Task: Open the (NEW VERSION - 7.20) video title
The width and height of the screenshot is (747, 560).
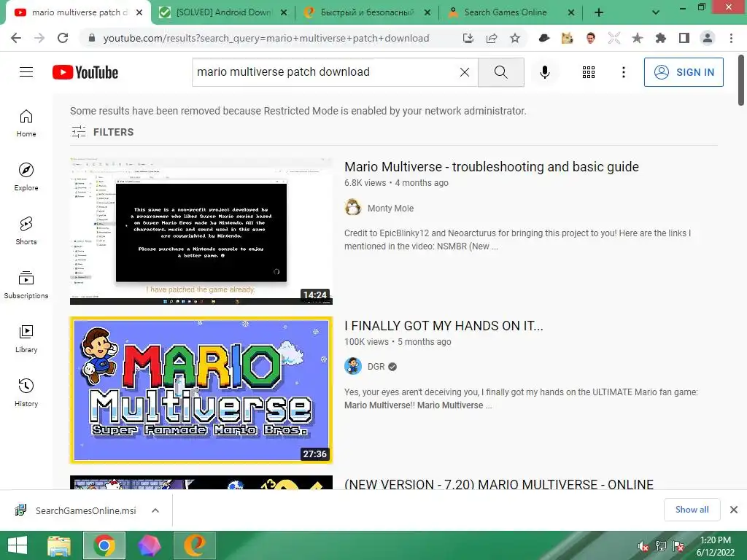Action: (x=499, y=484)
